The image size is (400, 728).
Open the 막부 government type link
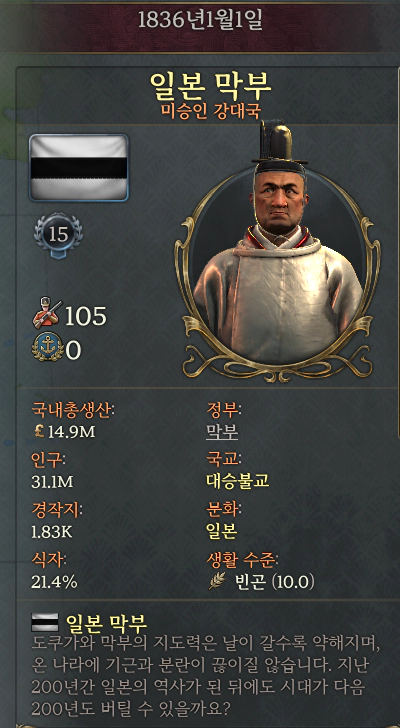click(x=222, y=432)
